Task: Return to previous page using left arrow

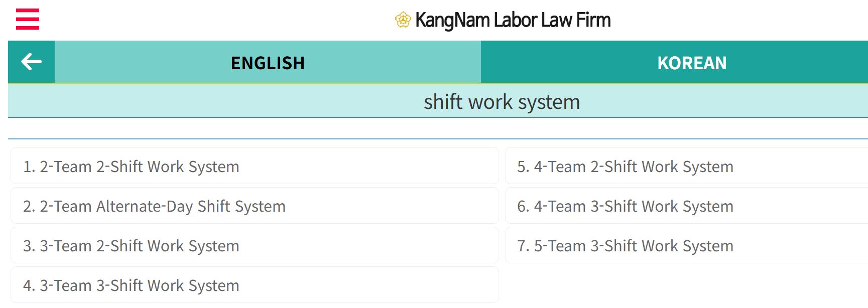Action: 31,62
